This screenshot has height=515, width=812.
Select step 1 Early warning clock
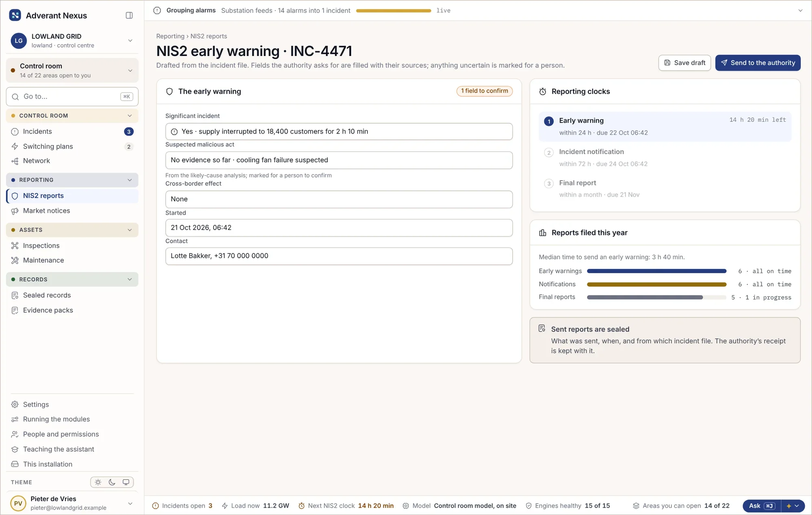[x=665, y=127]
